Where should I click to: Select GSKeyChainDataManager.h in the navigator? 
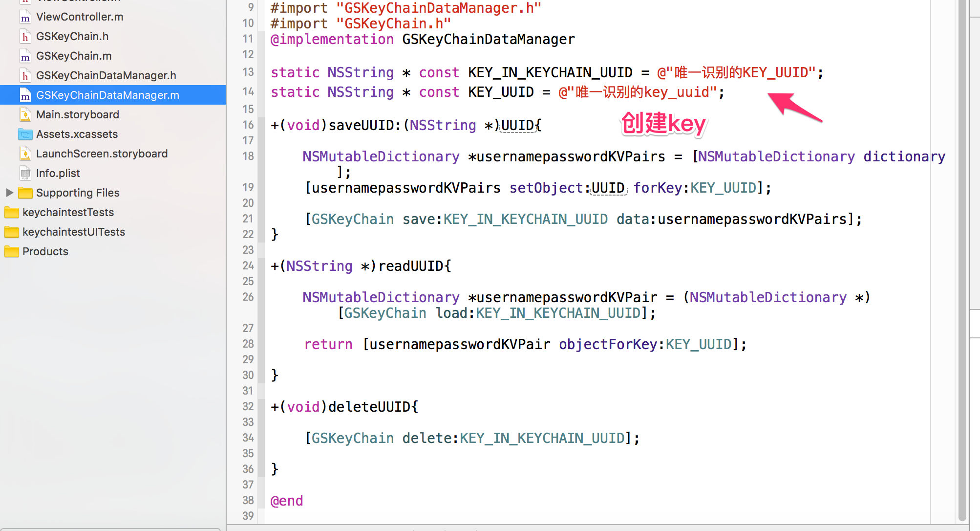(x=106, y=76)
